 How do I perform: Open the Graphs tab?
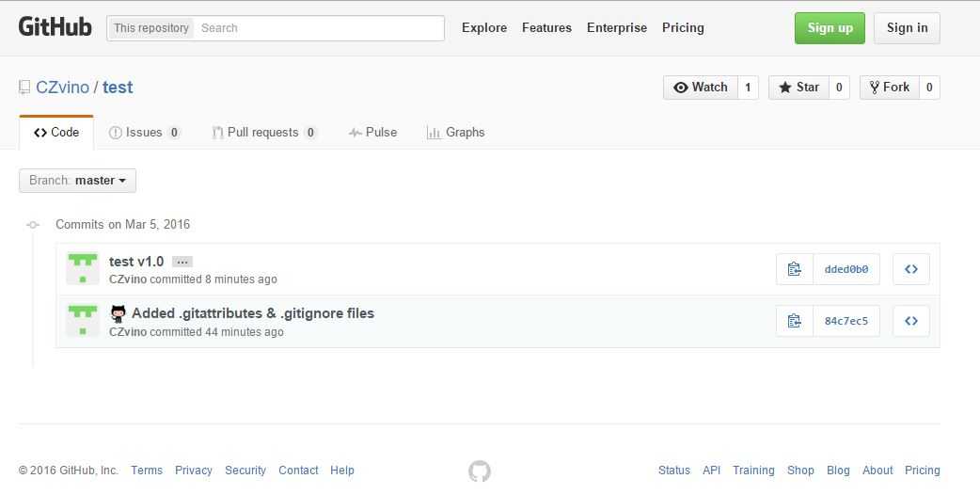point(455,133)
